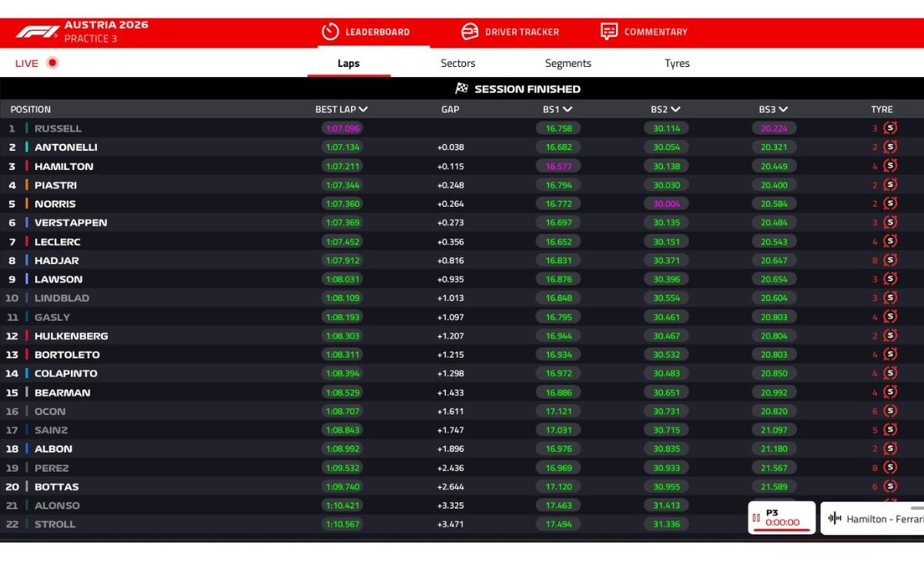Click Verstappen's soft tyre icon
Image resolution: width=924 pixels, height=561 pixels.
tap(890, 222)
